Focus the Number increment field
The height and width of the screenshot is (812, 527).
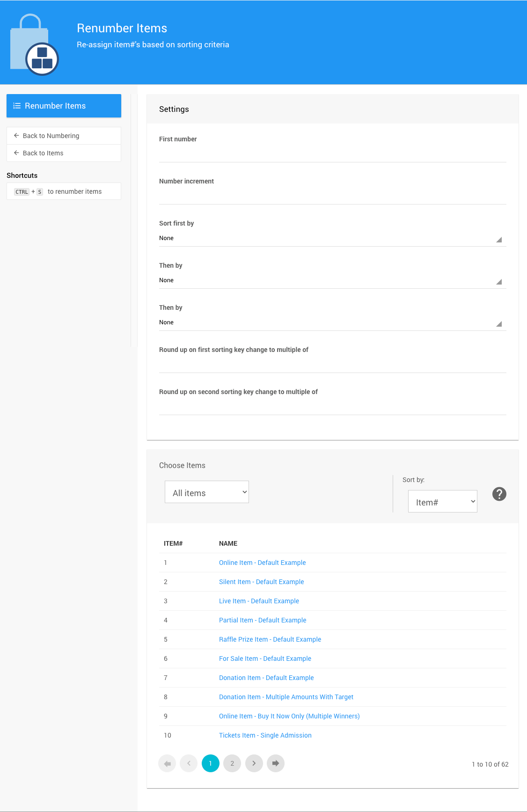tap(332, 196)
